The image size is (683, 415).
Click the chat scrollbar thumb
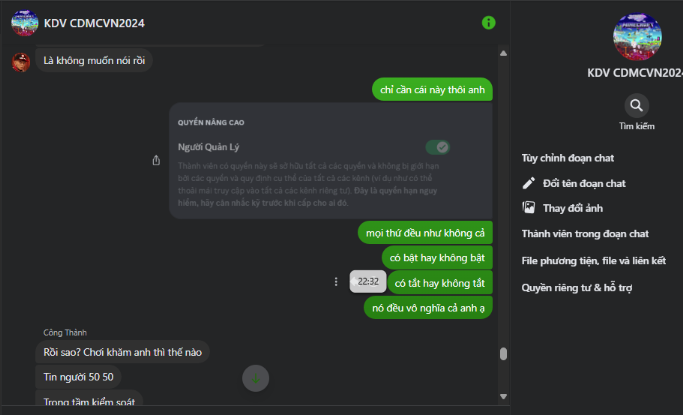(x=503, y=354)
